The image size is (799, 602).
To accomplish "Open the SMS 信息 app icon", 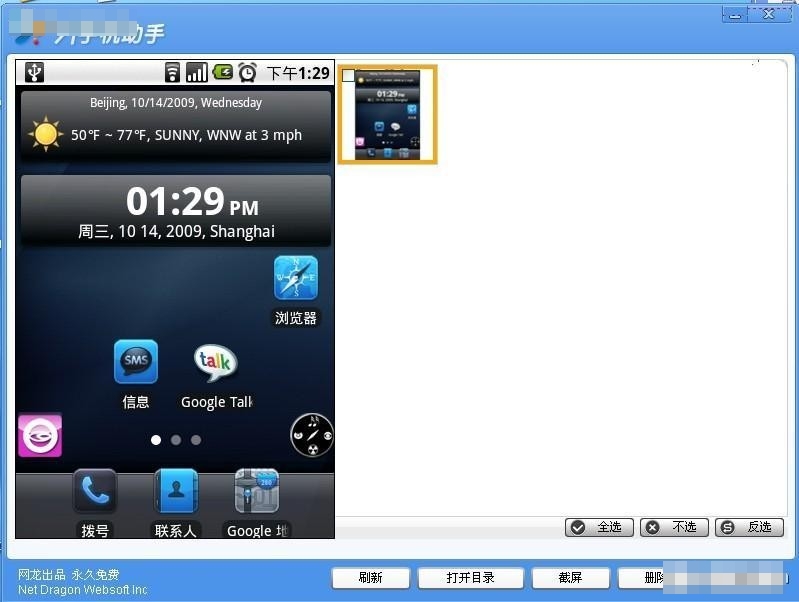I will tap(136, 361).
